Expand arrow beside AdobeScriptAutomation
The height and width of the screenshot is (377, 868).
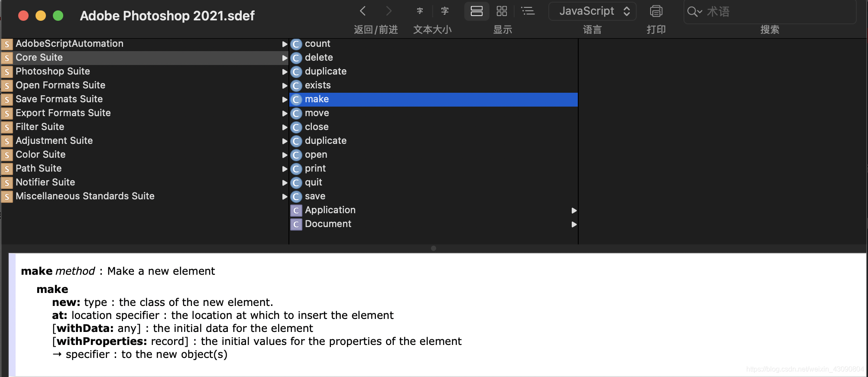(x=285, y=44)
